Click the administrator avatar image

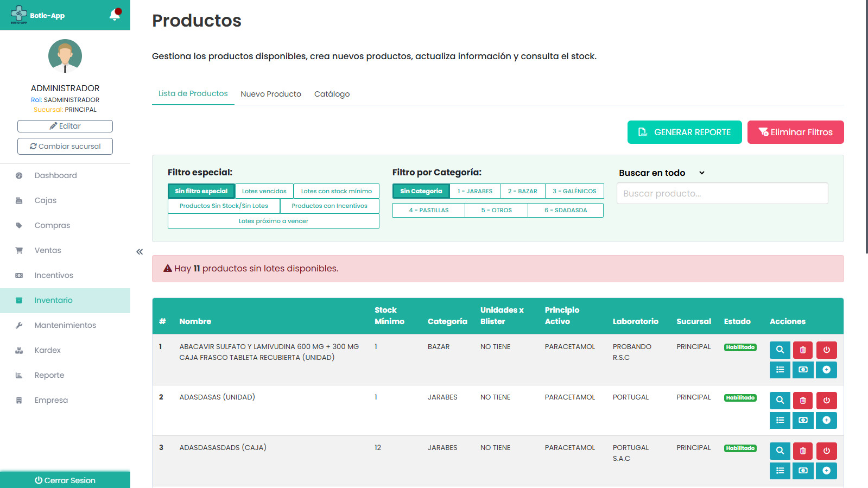(x=65, y=56)
